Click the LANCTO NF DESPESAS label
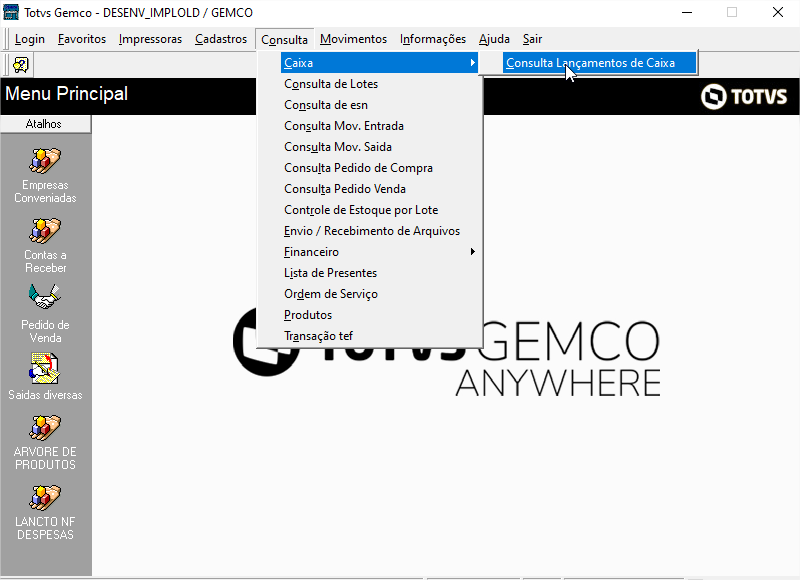 click(x=45, y=528)
